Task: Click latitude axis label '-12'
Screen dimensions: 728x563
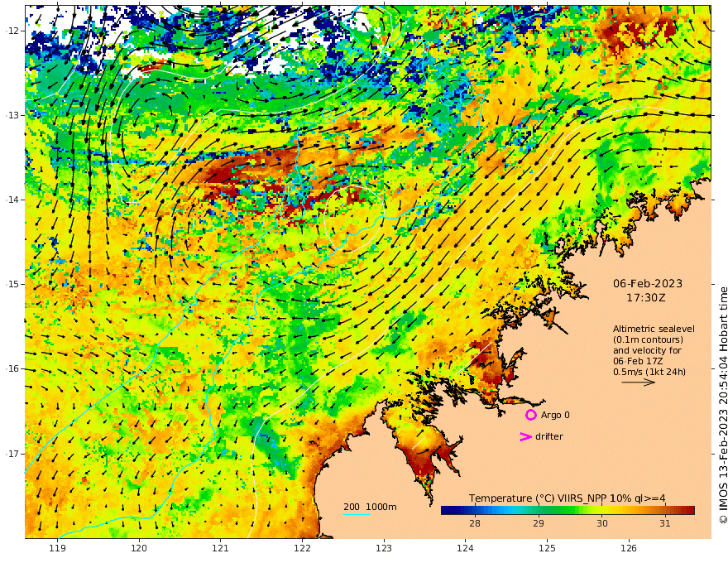Action: (x=12, y=31)
